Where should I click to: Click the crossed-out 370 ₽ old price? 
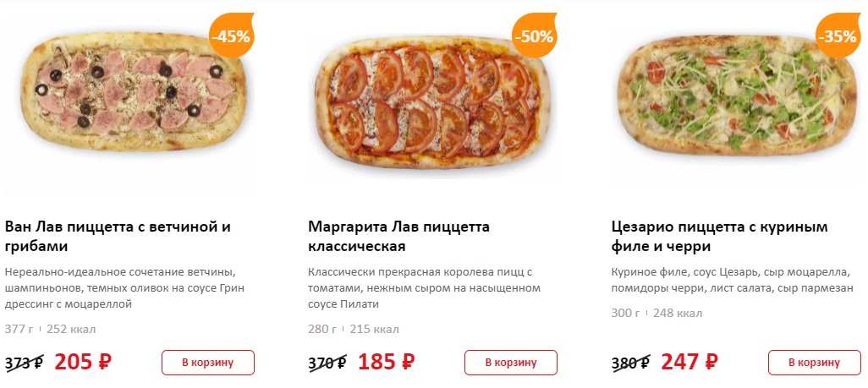(x=327, y=363)
